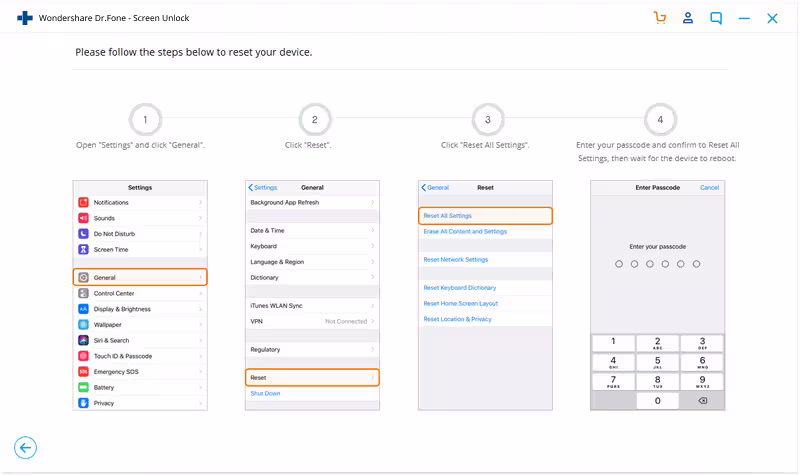Tap keypad digit 1
800x476 pixels.
(x=613, y=343)
